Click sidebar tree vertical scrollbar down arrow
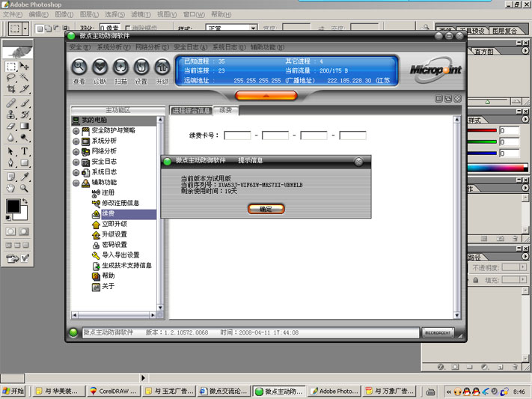 pos(160,308)
